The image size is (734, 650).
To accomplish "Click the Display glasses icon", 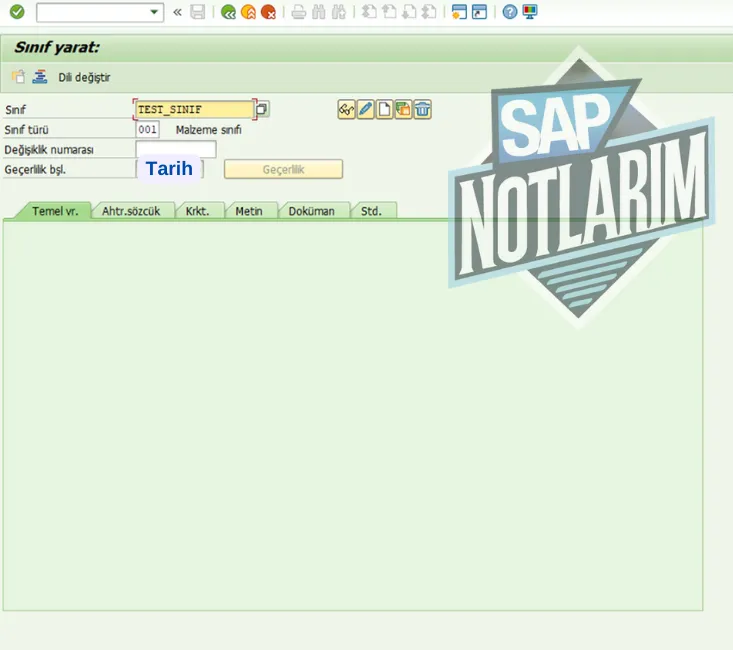I will pyautogui.click(x=346, y=110).
